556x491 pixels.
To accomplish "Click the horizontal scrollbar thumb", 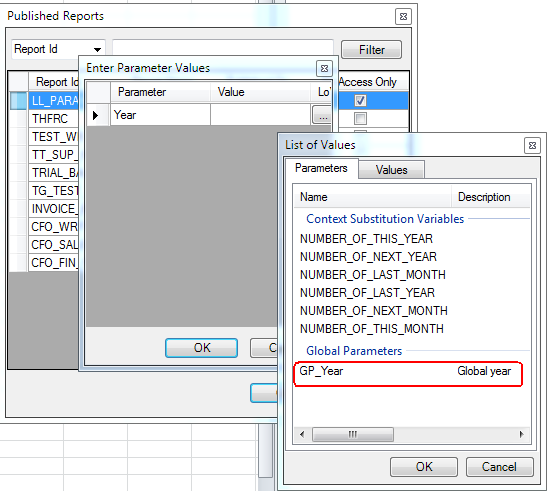I will click(353, 434).
